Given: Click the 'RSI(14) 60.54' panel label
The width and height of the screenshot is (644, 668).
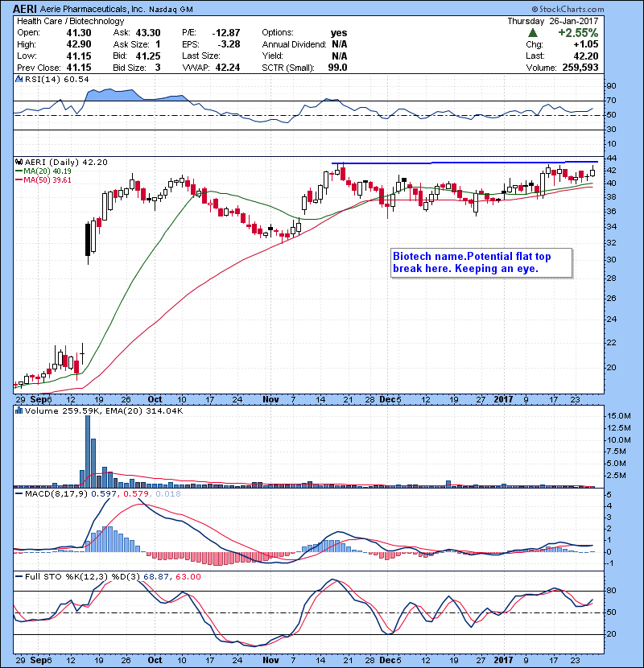Looking at the screenshot, I should tap(56, 79).
